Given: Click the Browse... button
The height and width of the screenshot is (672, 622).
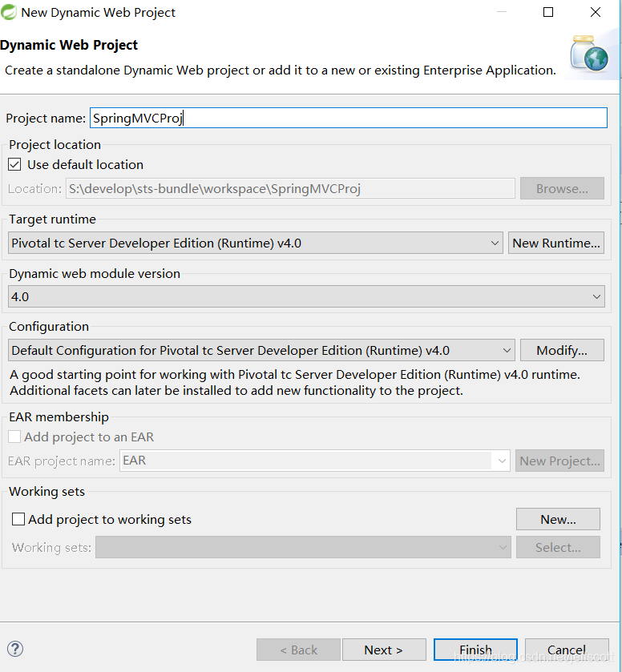Looking at the screenshot, I should click(562, 188).
